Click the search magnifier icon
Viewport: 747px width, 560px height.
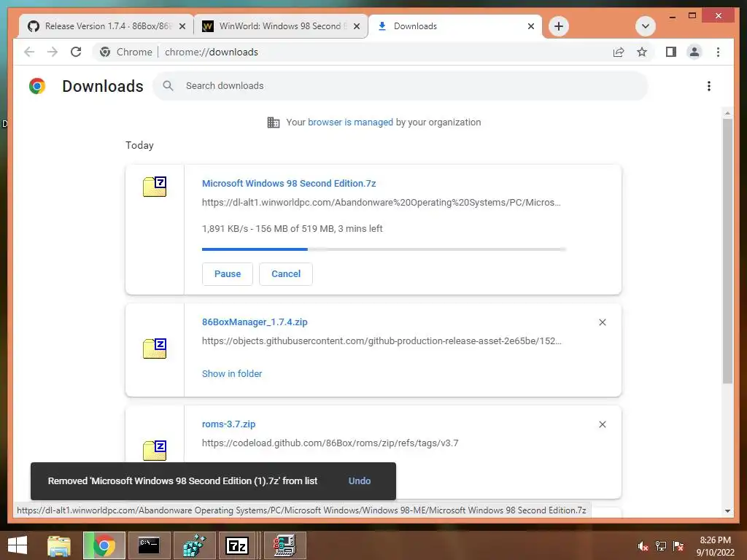pos(168,86)
